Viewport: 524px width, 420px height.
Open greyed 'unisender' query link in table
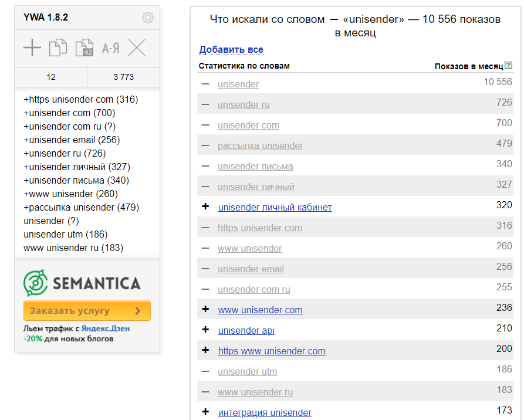pos(238,84)
